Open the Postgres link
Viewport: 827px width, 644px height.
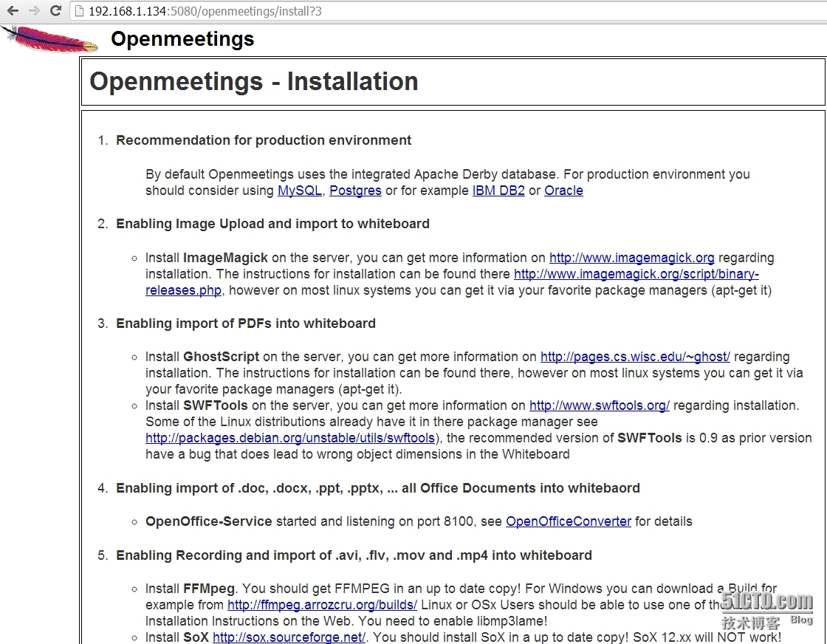(355, 191)
